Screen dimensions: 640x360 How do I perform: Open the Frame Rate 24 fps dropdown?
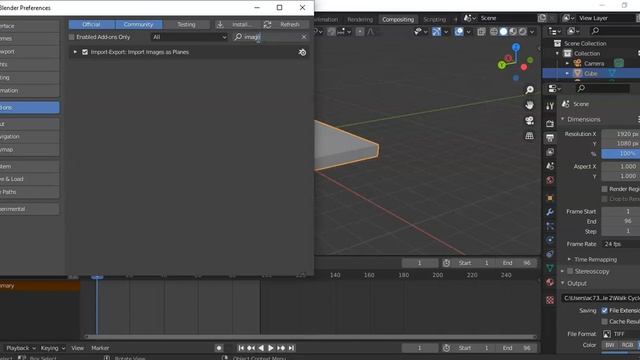(620, 244)
